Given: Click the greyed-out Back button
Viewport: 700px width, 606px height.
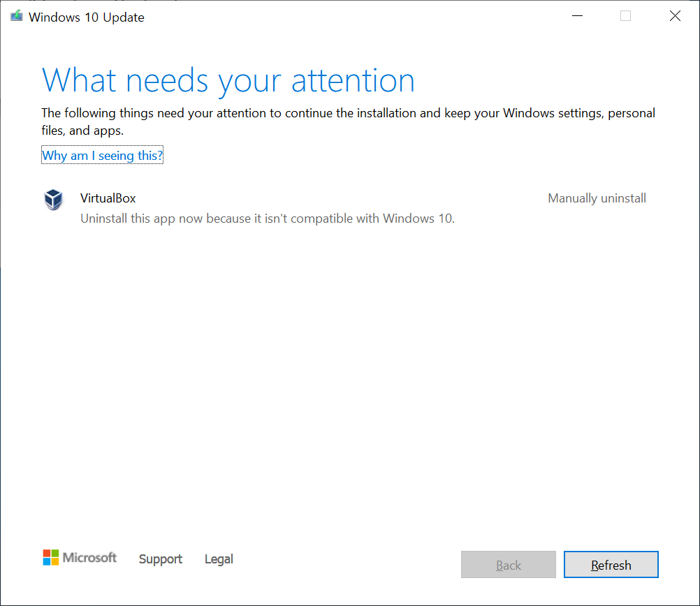Looking at the screenshot, I should point(509,565).
